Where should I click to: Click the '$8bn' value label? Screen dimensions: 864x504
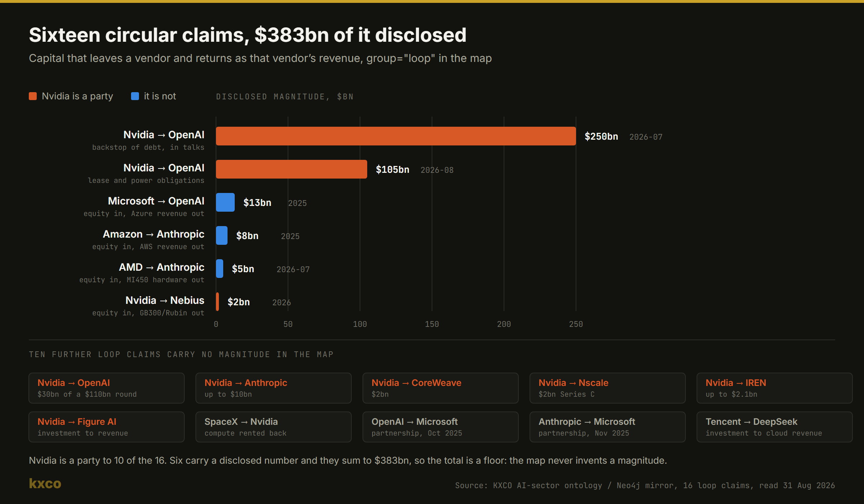coord(247,236)
